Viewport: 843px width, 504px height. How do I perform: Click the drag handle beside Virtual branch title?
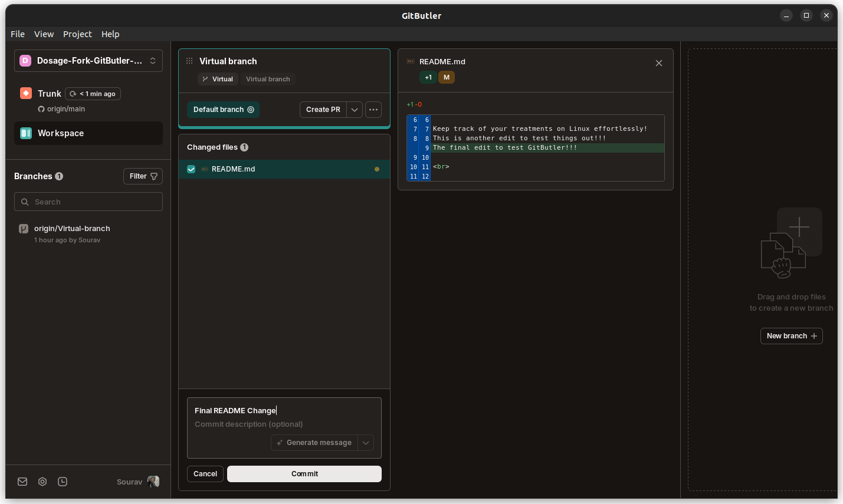189,61
